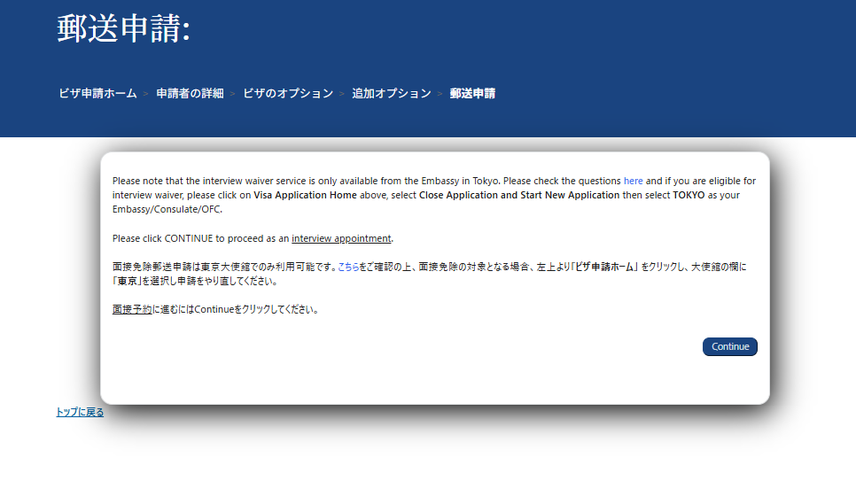Click the 郵送申請: page heading

coord(123,28)
